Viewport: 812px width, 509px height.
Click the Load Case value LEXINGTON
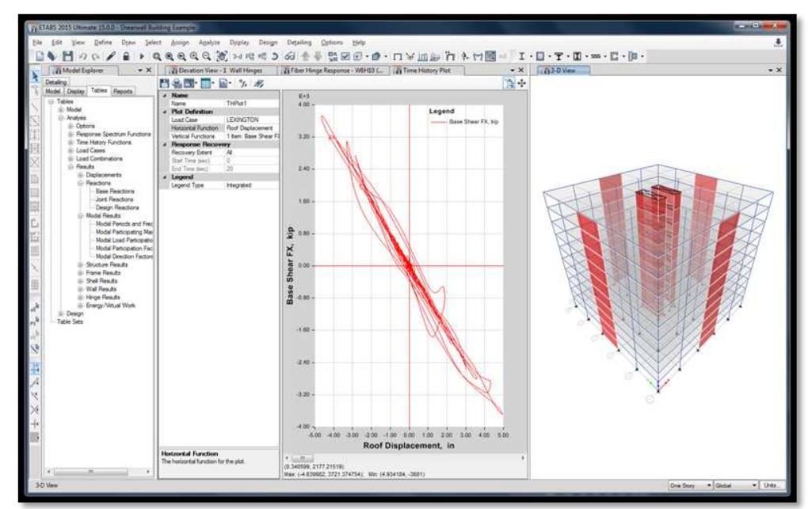(252, 120)
